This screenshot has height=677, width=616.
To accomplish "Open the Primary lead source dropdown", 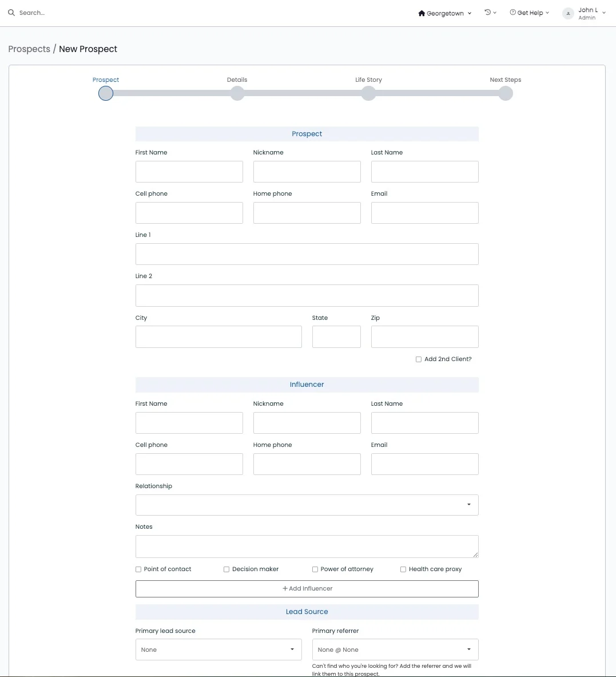I will tap(218, 650).
